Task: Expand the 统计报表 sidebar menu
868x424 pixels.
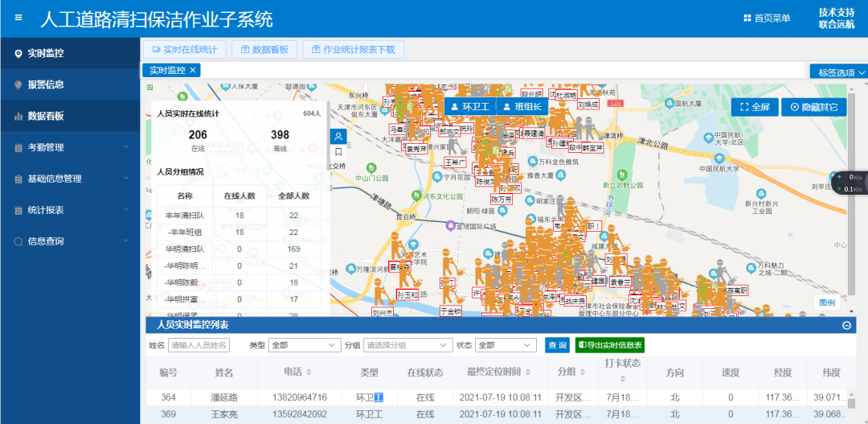Action: point(70,210)
